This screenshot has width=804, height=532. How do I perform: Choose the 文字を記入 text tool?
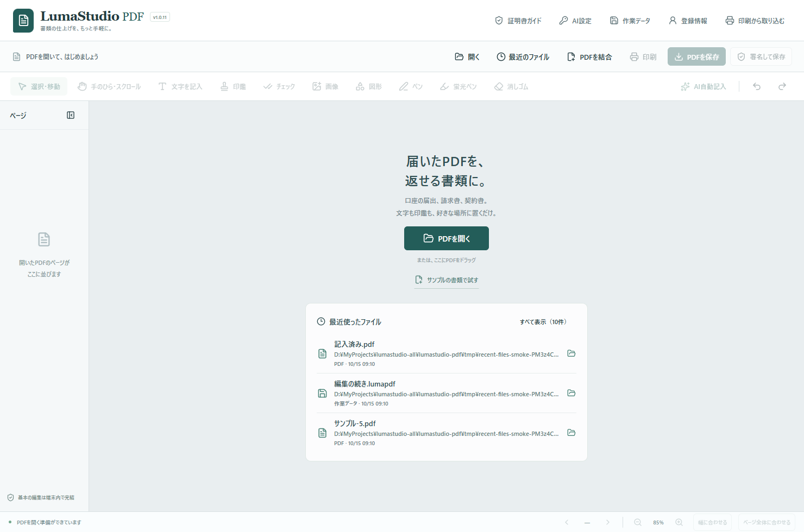coord(180,86)
